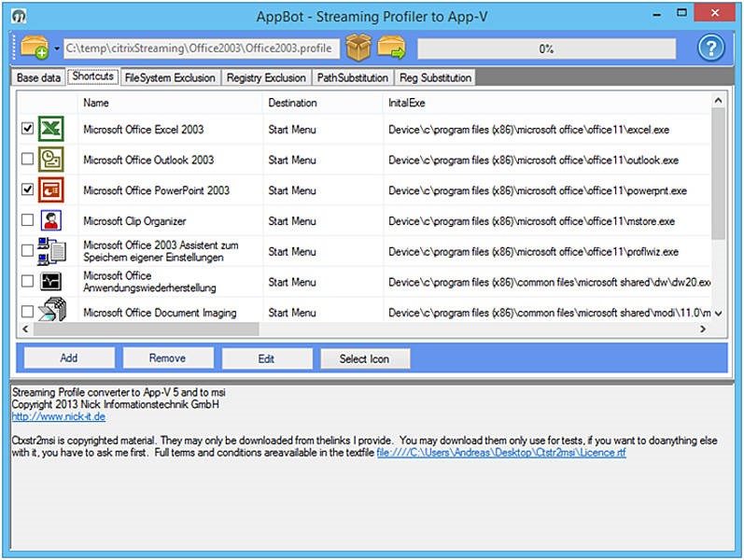
Task: Click the package box icon in toolbar
Action: [358, 48]
